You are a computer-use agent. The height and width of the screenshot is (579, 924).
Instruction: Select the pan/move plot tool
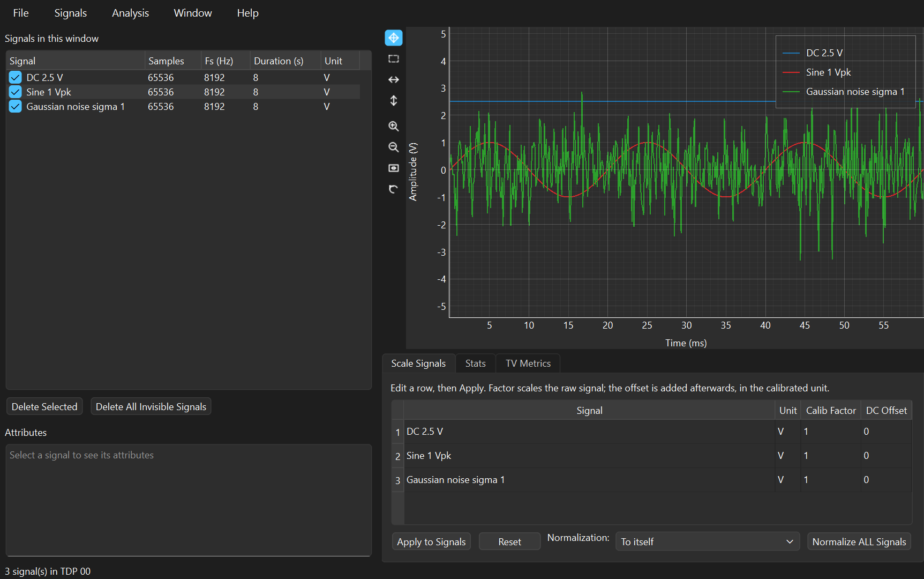tap(394, 38)
